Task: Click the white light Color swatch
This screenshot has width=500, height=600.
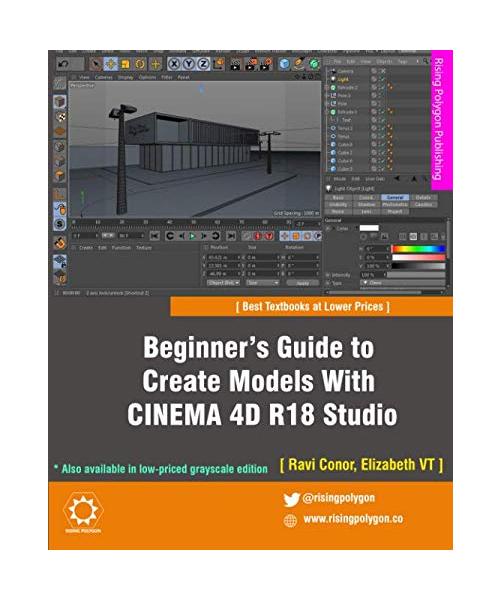Action: click(369, 228)
